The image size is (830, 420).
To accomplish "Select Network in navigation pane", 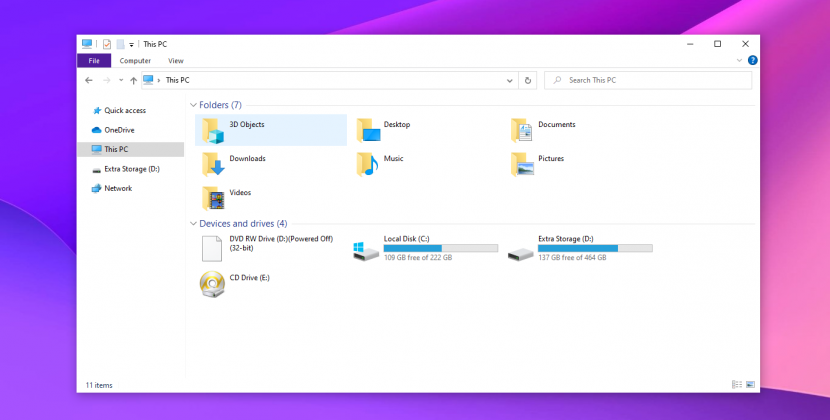I will (x=118, y=189).
